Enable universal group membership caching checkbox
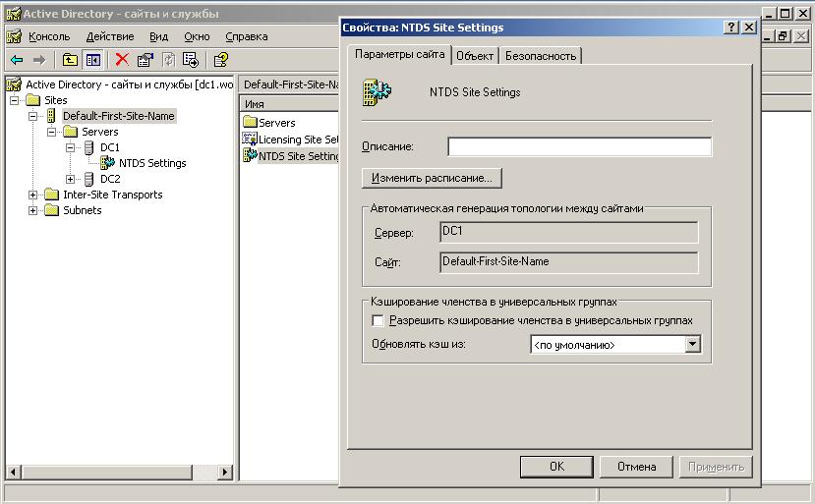Image resolution: width=815 pixels, height=504 pixels. [x=378, y=320]
